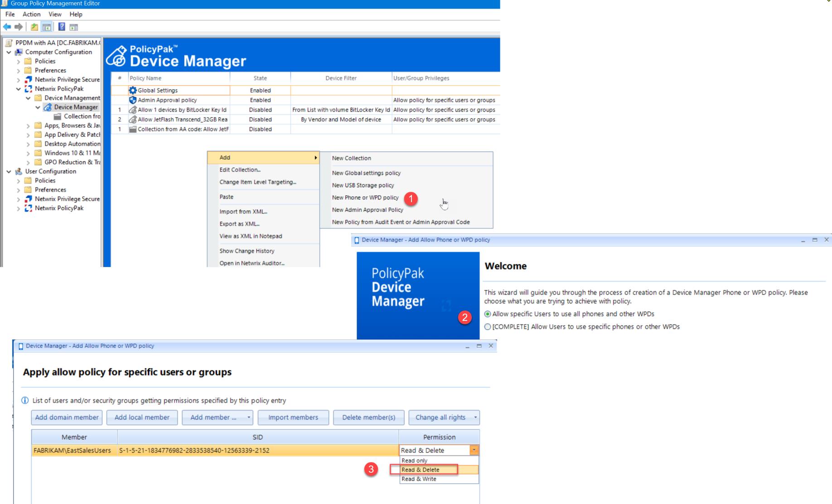832x504 pixels.
Task: Click the Netwrix Privilege Secure icon under Computer Configuration
Action: click(29, 80)
